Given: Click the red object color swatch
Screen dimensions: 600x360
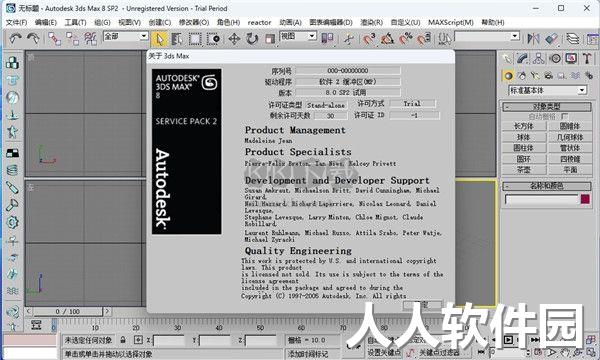Looking at the screenshot, I should click(585, 199).
